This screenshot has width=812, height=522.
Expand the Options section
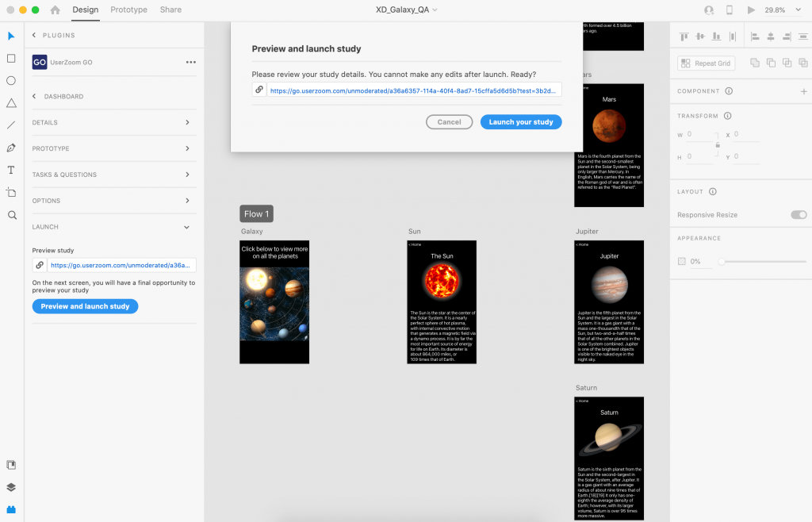(x=114, y=201)
